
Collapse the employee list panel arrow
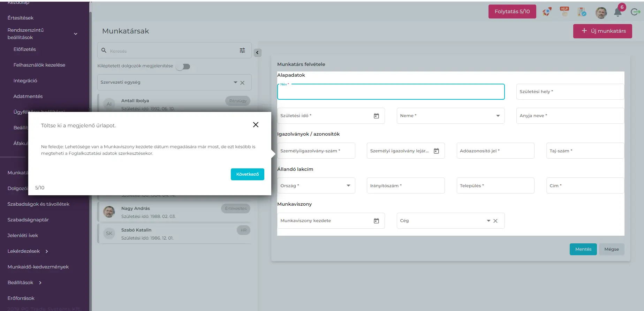pos(257,53)
